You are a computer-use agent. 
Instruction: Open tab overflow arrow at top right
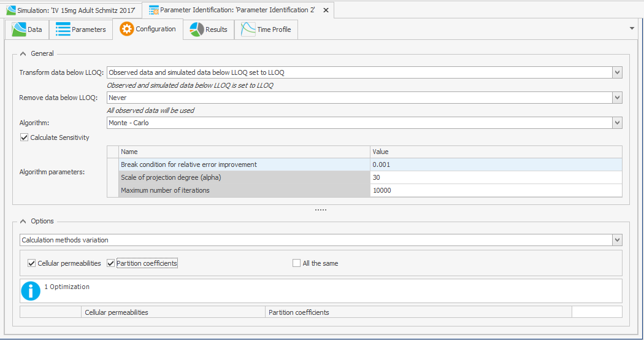pyautogui.click(x=632, y=28)
